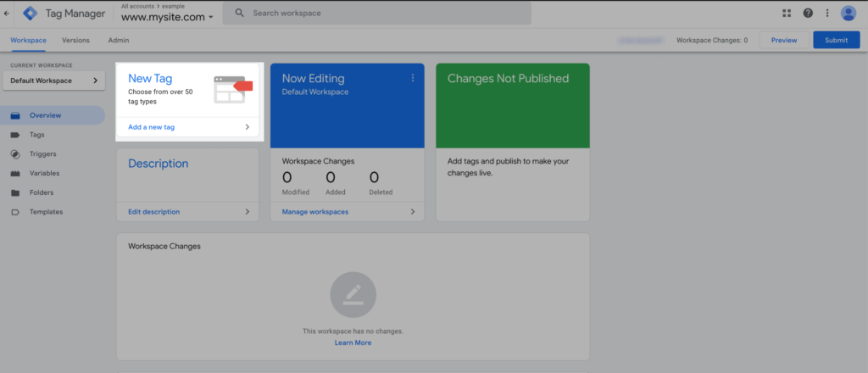The height and width of the screenshot is (373, 868).
Task: Open Triggers in the sidebar
Action: point(42,154)
